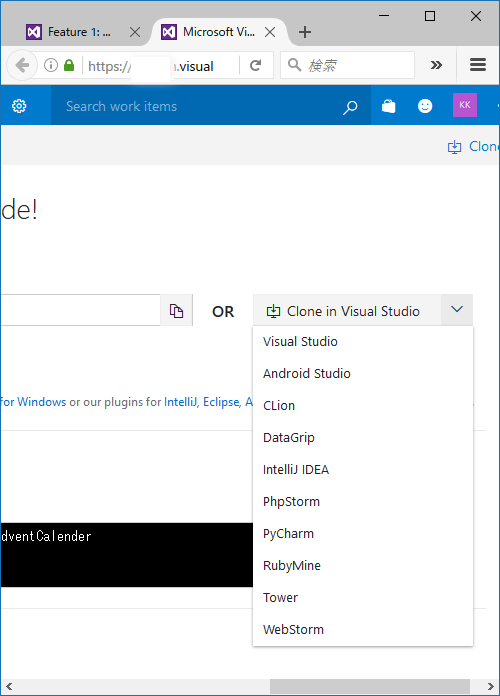
Task: Pick Tower from the dropdown
Action: tap(363, 597)
